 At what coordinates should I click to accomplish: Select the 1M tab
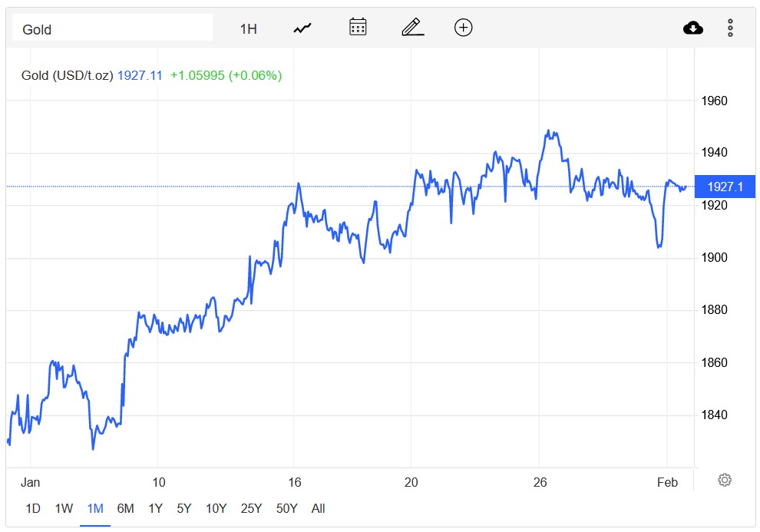point(94,508)
